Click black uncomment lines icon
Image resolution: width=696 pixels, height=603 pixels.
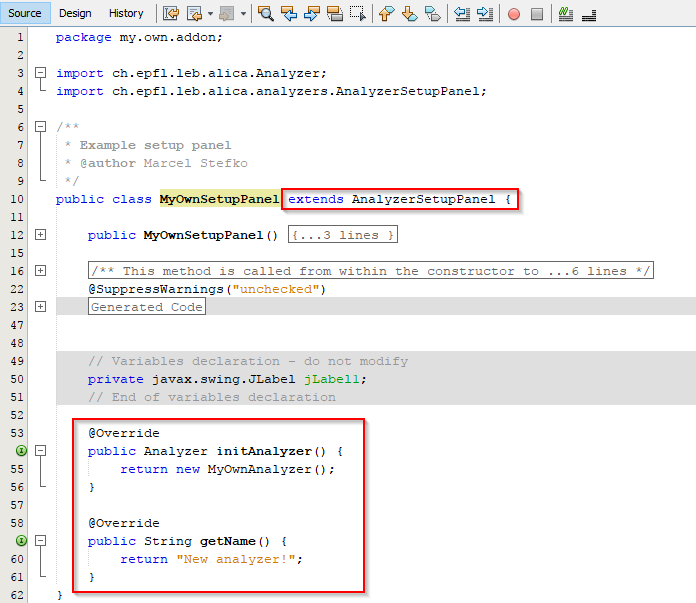coord(589,16)
